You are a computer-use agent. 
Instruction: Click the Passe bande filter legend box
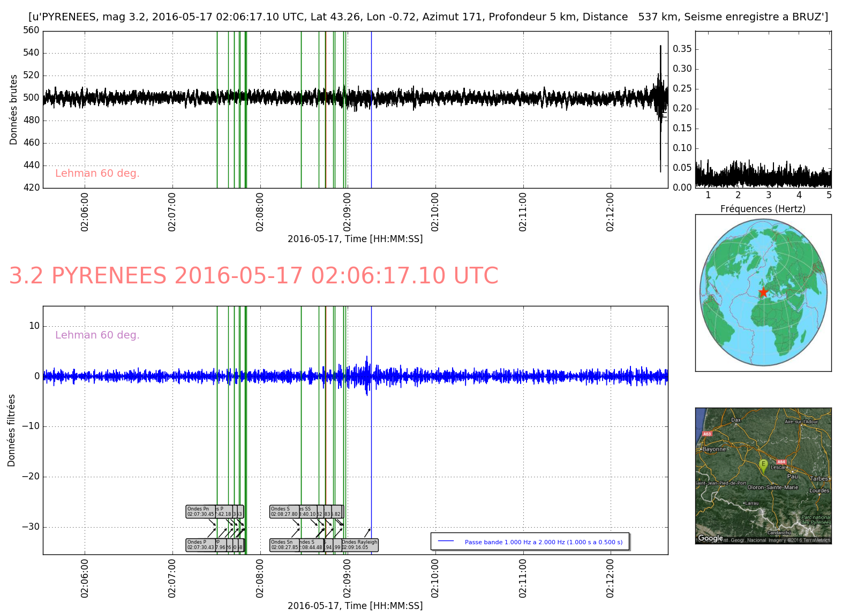tap(530, 542)
